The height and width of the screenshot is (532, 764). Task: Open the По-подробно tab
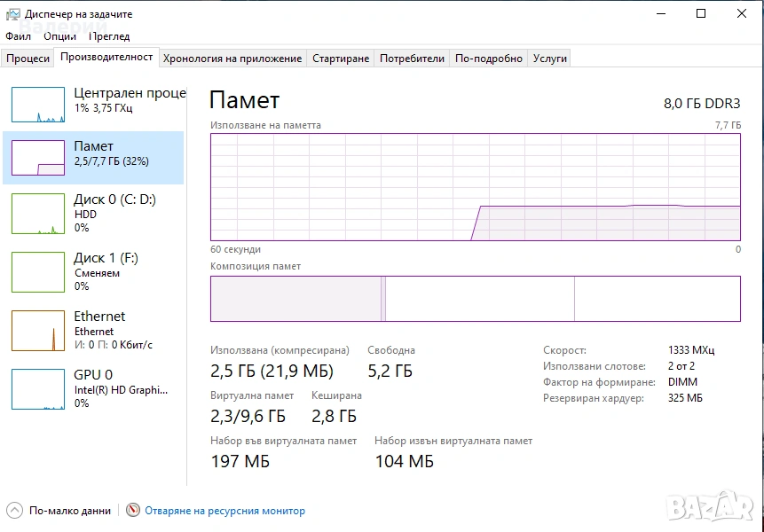[x=489, y=59]
